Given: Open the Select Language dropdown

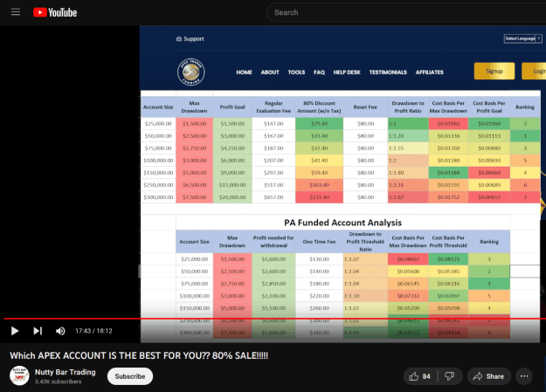Looking at the screenshot, I should (x=522, y=38).
